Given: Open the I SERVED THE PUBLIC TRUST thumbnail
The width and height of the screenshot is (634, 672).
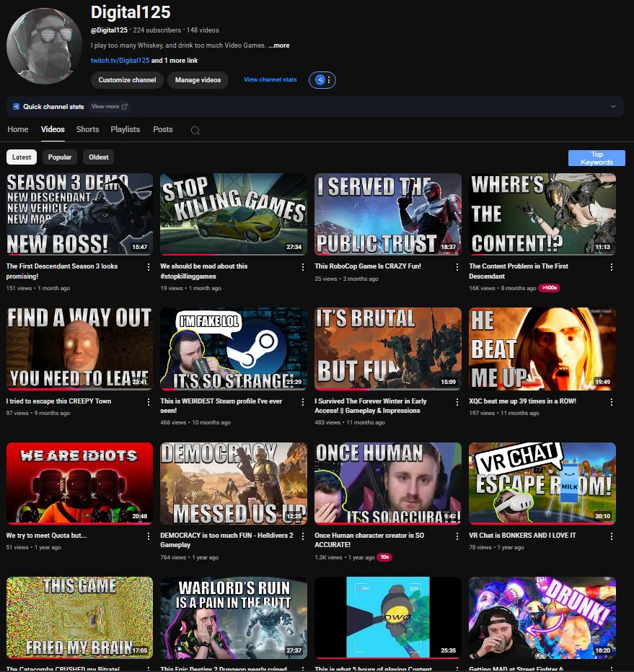Looking at the screenshot, I should tap(388, 214).
